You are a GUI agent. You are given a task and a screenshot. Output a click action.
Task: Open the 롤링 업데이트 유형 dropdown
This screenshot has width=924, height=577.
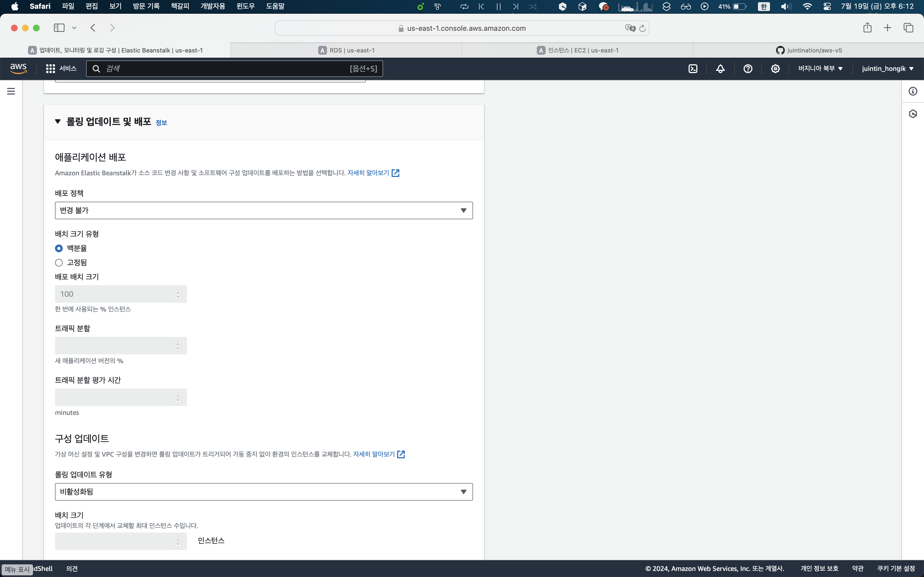(x=263, y=492)
